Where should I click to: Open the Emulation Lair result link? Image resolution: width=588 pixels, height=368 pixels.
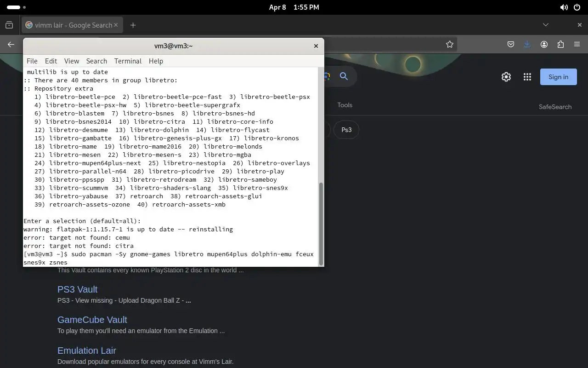click(87, 351)
